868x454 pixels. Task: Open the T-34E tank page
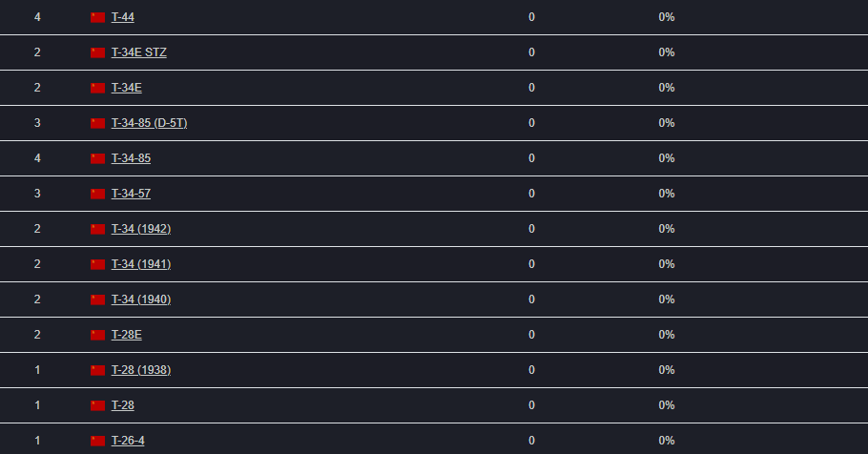[126, 88]
